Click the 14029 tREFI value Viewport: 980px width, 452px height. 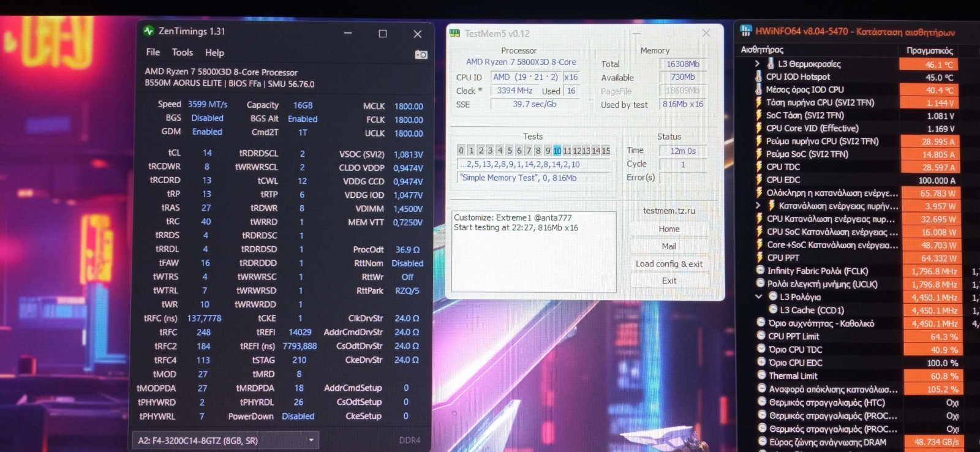point(300,332)
